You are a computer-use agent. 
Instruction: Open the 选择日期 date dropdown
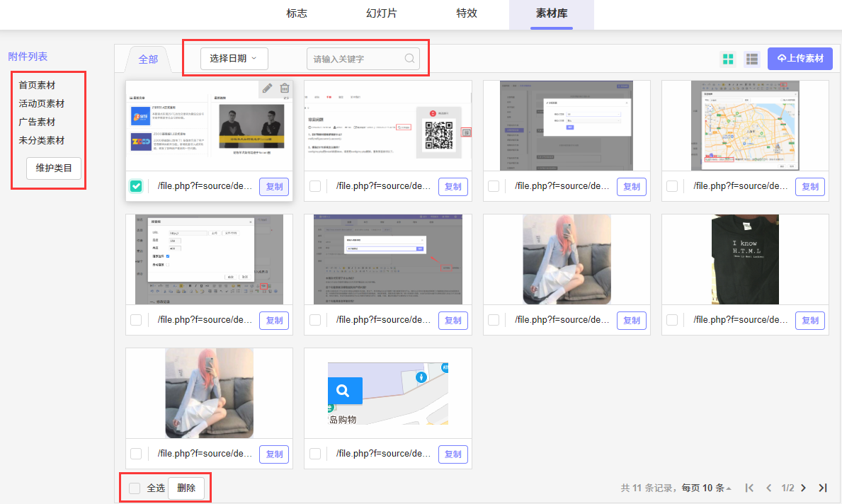[234, 59]
